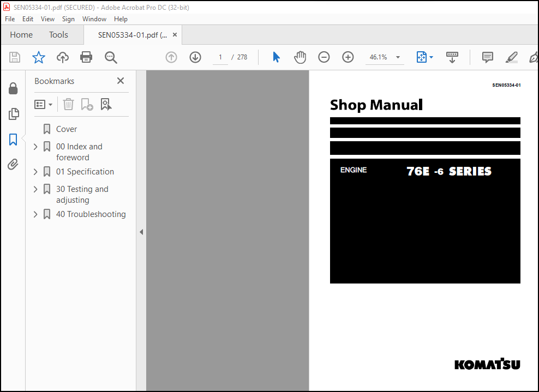Toggle the Bookmarks panel sidebar icon
Viewport: 539px width, 392px height.
pyautogui.click(x=13, y=140)
